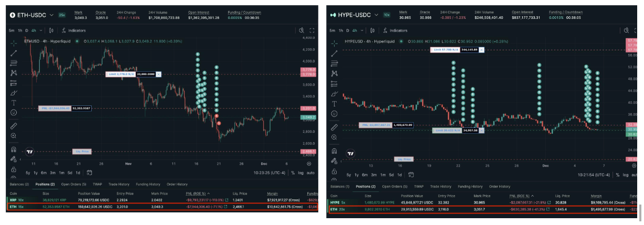
Task: Select the text tool on ETH chart
Action: [14, 102]
